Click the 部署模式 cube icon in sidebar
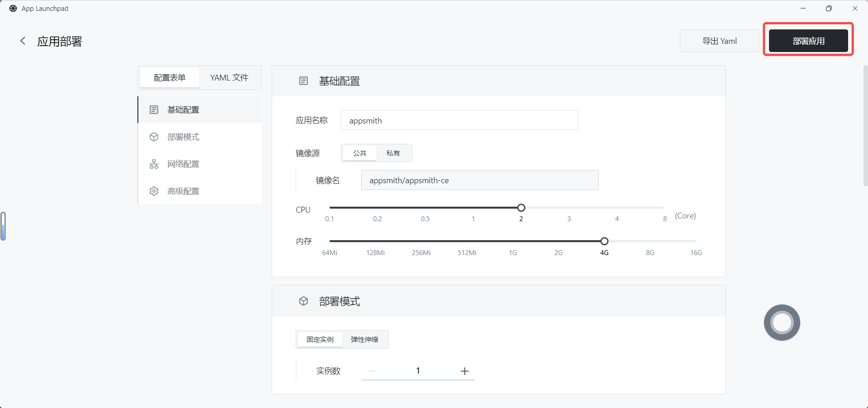This screenshot has width=868, height=408. coord(154,137)
